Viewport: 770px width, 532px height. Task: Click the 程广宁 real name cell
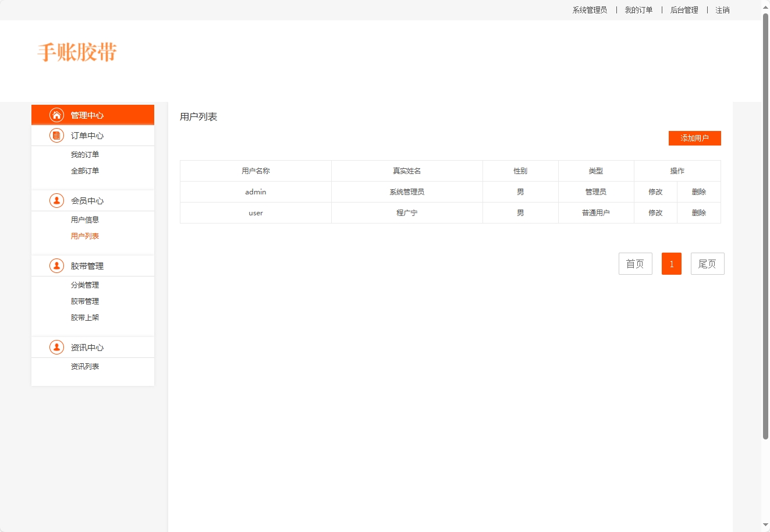407,212
